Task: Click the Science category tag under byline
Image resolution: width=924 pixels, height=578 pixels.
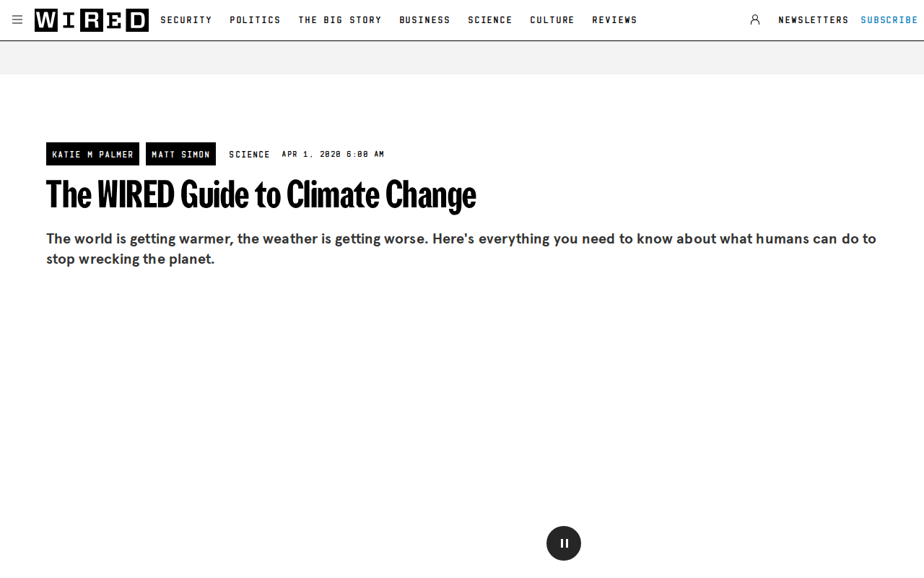Action: [249, 155]
